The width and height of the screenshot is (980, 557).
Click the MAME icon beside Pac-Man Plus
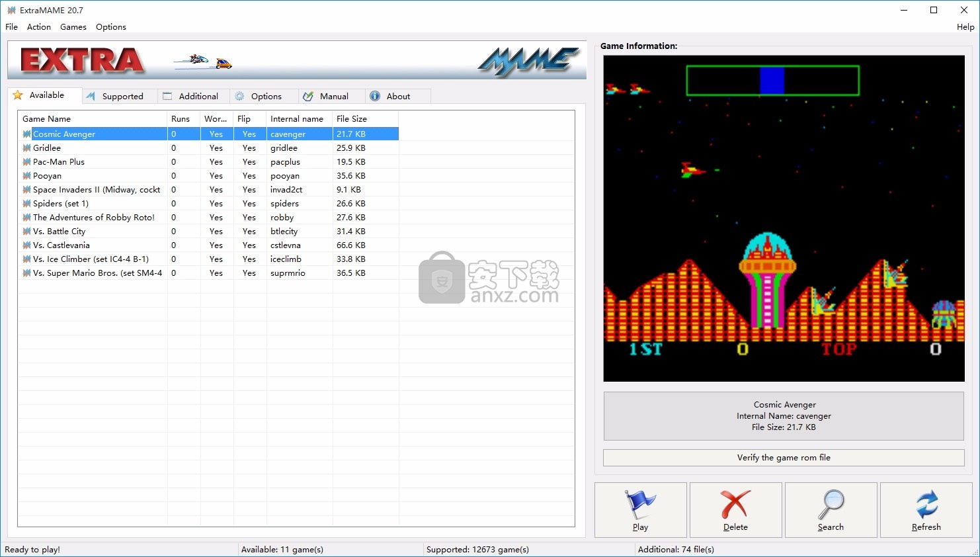[26, 162]
